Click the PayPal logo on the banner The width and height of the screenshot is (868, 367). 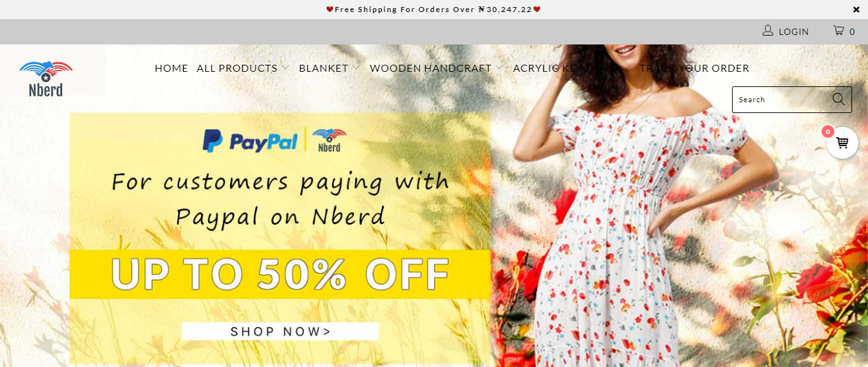pos(250,141)
